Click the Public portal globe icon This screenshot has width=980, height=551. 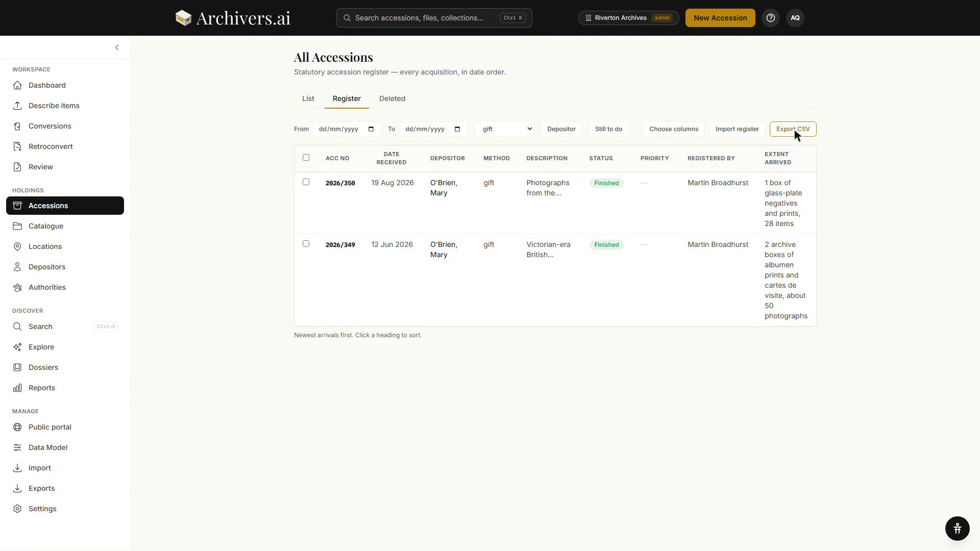point(17,427)
